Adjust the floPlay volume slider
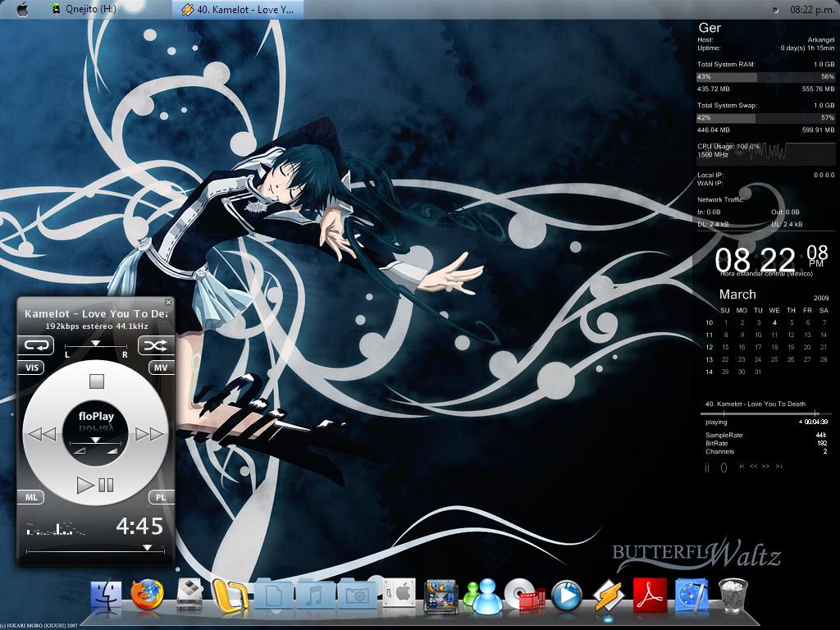This screenshot has height=630, width=840. coord(96,442)
